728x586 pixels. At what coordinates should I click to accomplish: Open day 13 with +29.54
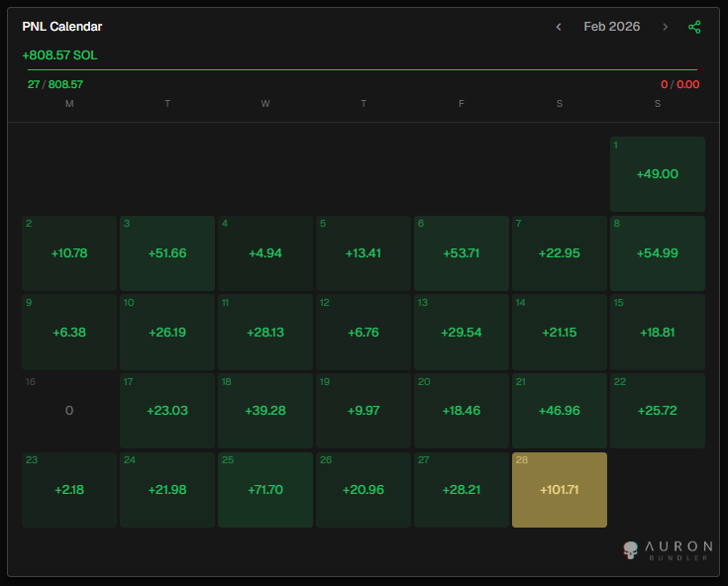coord(461,333)
